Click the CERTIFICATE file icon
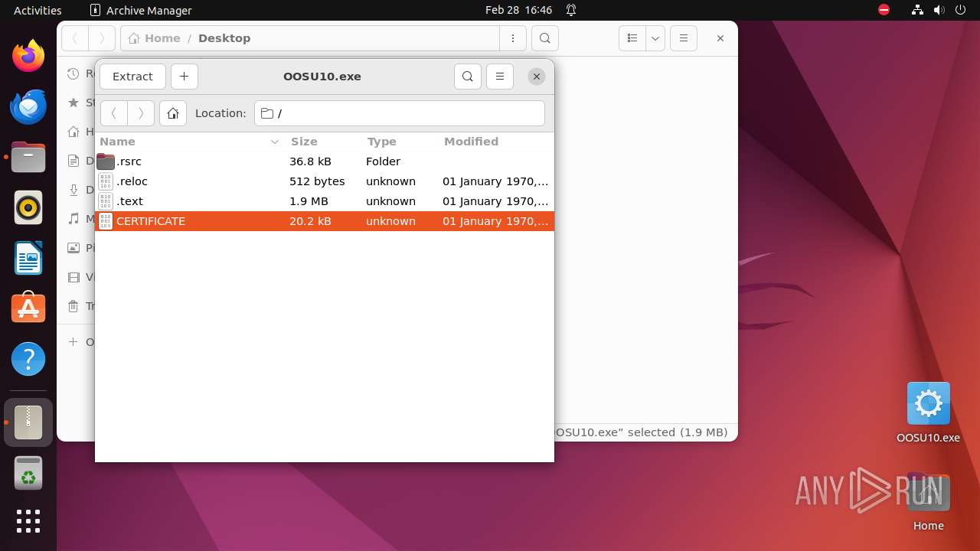980x551 pixels. tap(106, 221)
